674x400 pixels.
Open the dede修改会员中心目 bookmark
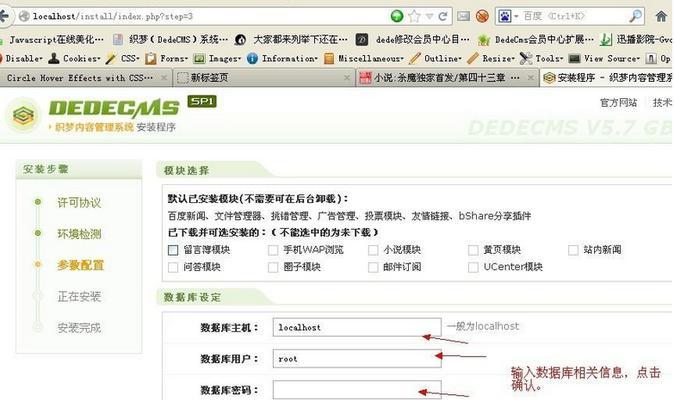point(413,40)
